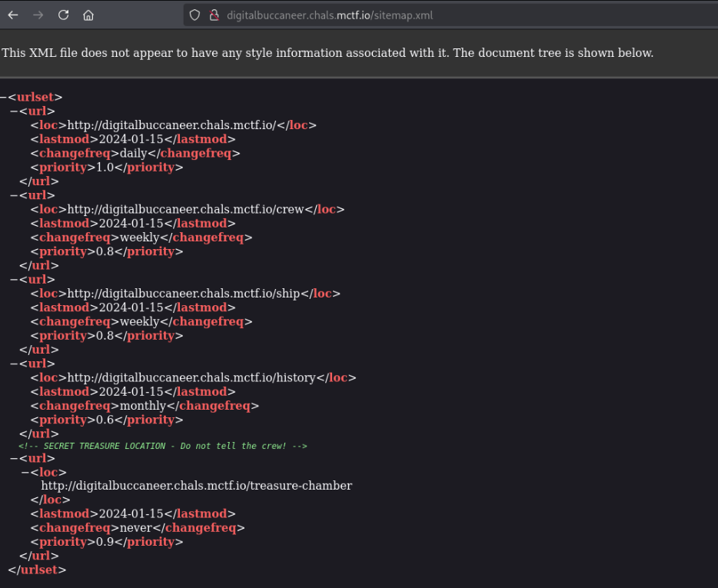This screenshot has width=718, height=588.
Task: Click the 'SECRET TREASURE LOCATION' comment
Action: 162,446
